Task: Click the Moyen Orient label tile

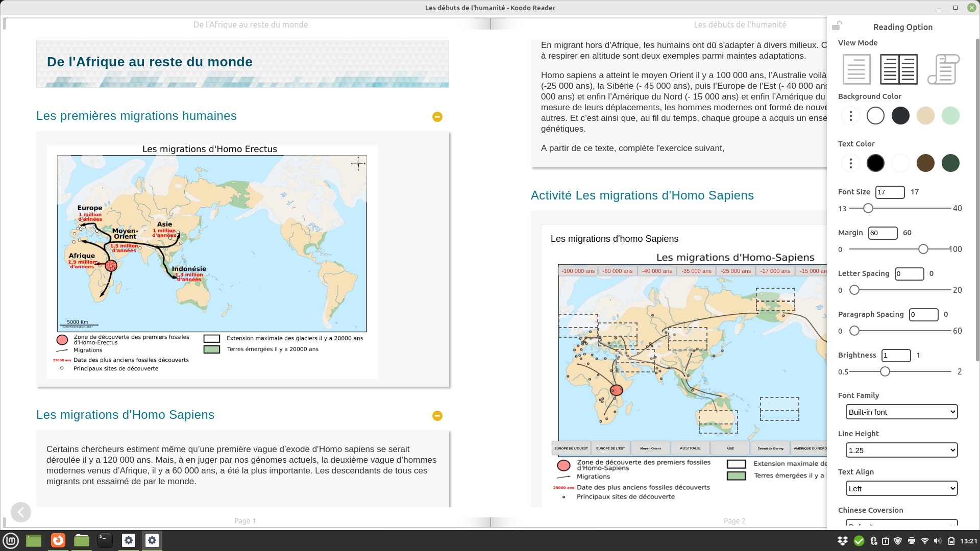Action: tap(650, 448)
